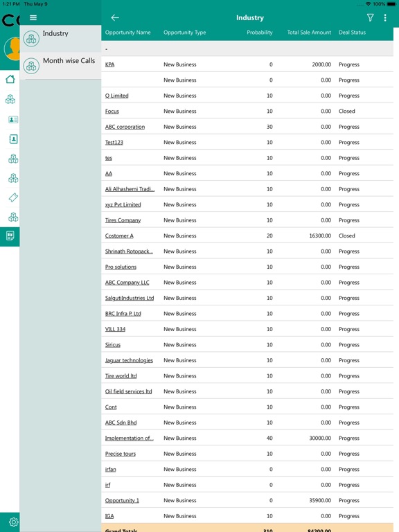
Task: Open the Test123 opportunity
Action: pyautogui.click(x=114, y=143)
